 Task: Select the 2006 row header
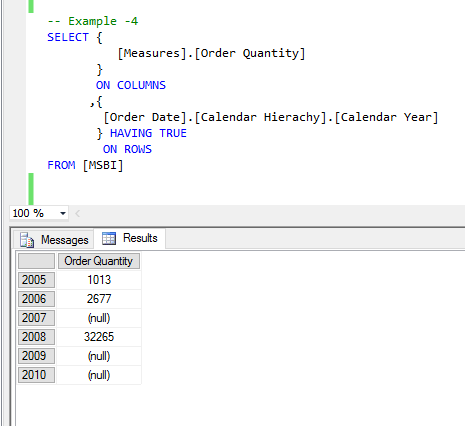tap(36, 299)
